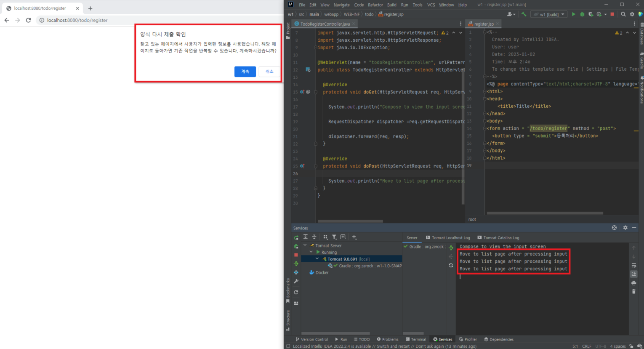Click the CRLF line separator in status bar
The image size is (644, 349).
coord(587,346)
